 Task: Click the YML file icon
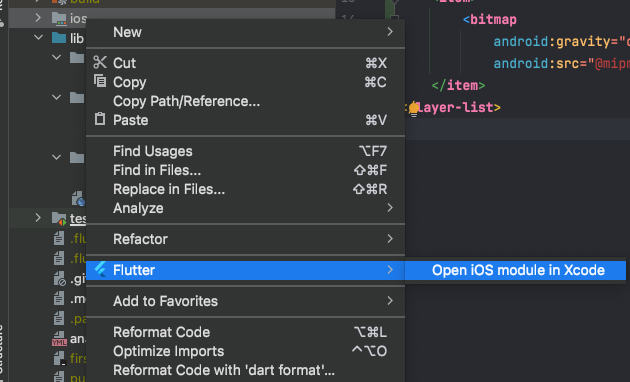click(x=59, y=339)
